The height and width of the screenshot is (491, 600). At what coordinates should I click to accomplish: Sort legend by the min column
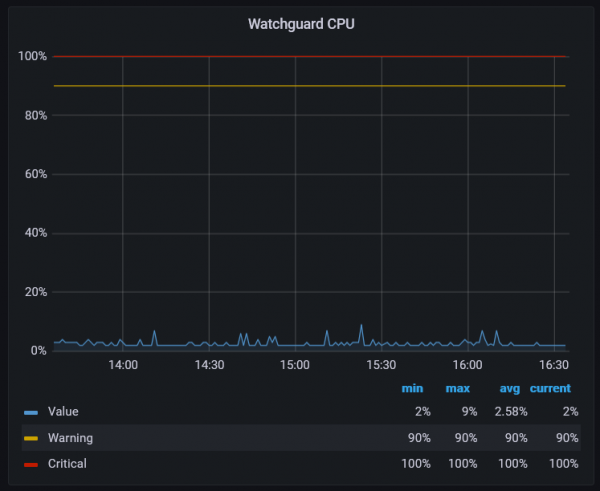[412, 388]
